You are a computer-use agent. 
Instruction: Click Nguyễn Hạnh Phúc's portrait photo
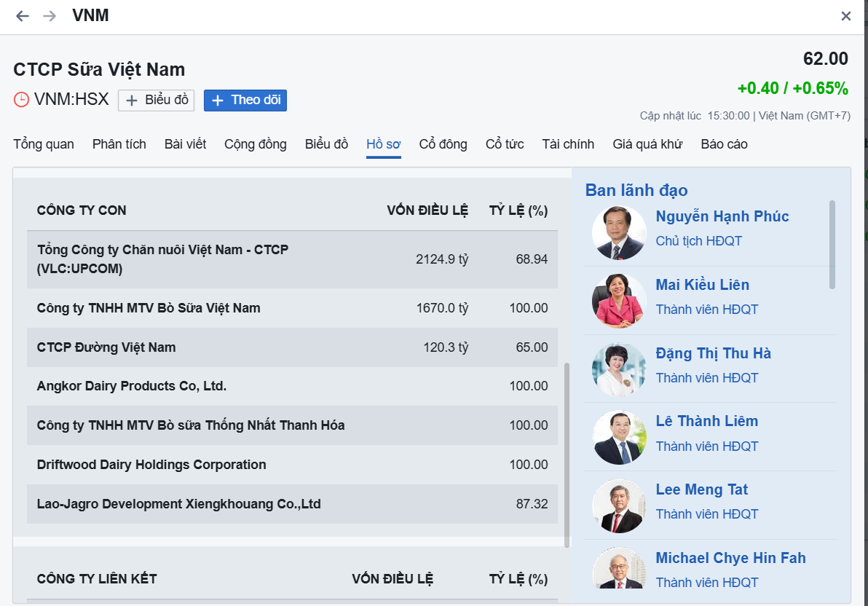[619, 232]
